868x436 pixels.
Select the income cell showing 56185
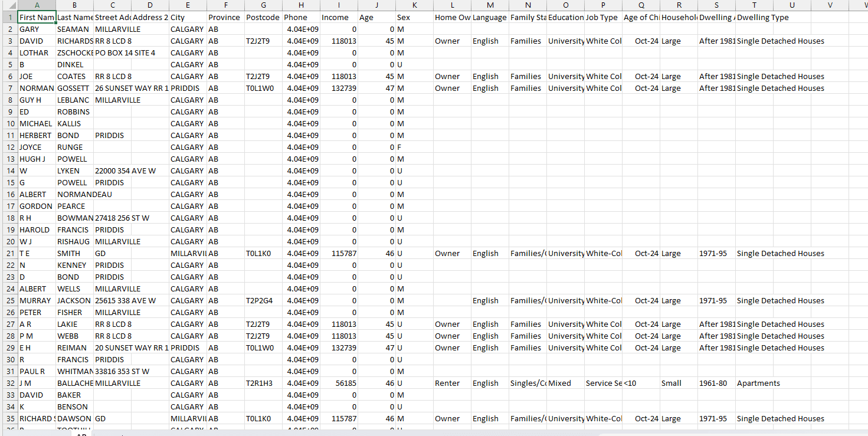click(x=339, y=383)
